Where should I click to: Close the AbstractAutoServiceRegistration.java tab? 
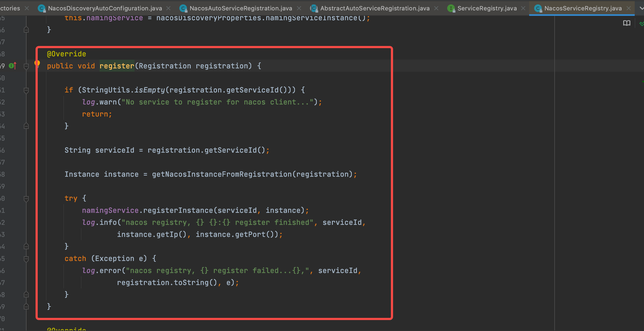coord(437,8)
